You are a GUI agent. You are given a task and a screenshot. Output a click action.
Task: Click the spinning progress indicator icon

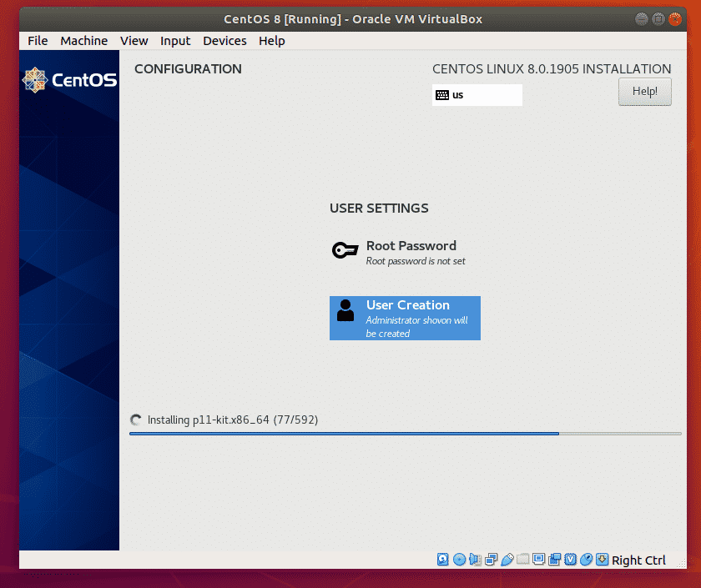pos(135,420)
